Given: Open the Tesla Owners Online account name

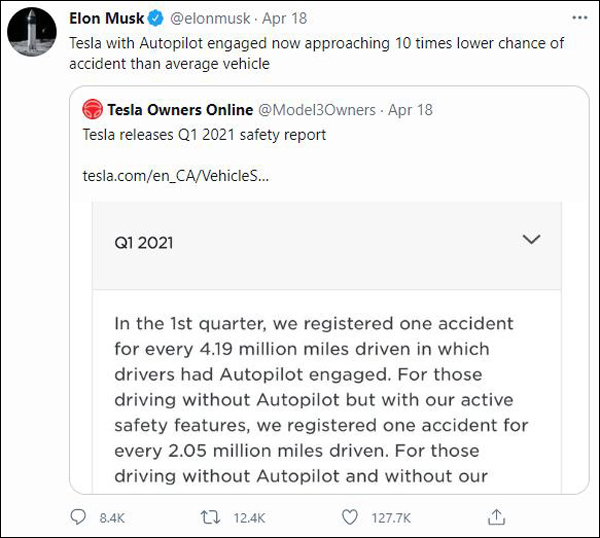Looking at the screenshot, I should click(180, 109).
